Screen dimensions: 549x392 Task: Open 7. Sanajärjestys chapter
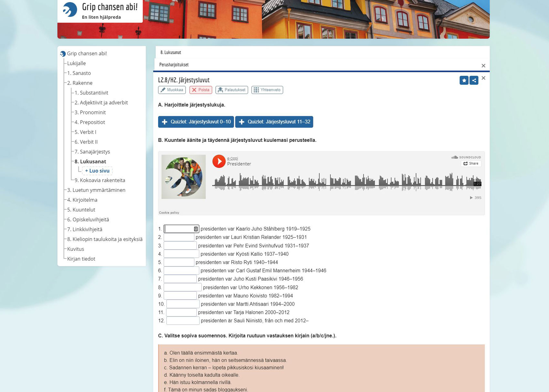tap(92, 152)
